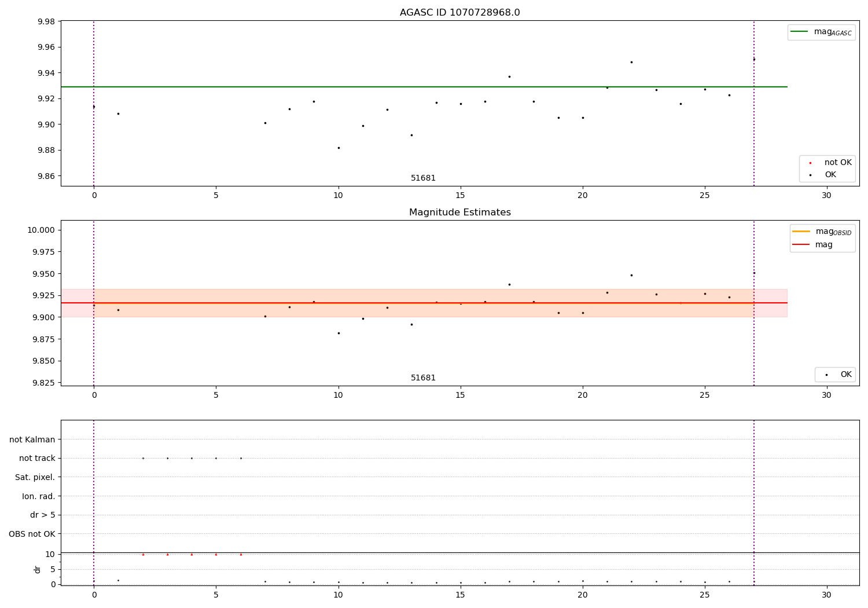Click the '51681' label in the top plot
The height and width of the screenshot is (608, 868).
[x=423, y=178]
